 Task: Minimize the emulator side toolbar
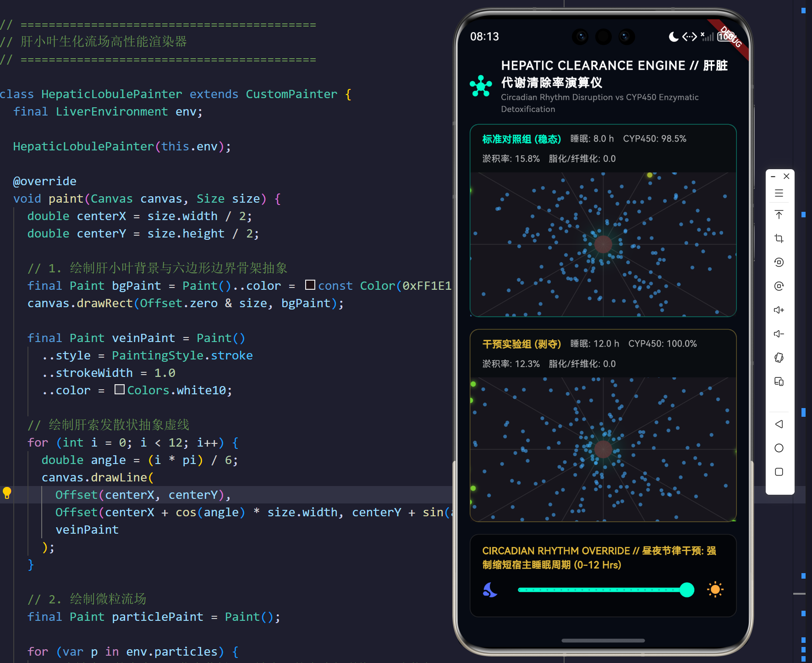773,176
